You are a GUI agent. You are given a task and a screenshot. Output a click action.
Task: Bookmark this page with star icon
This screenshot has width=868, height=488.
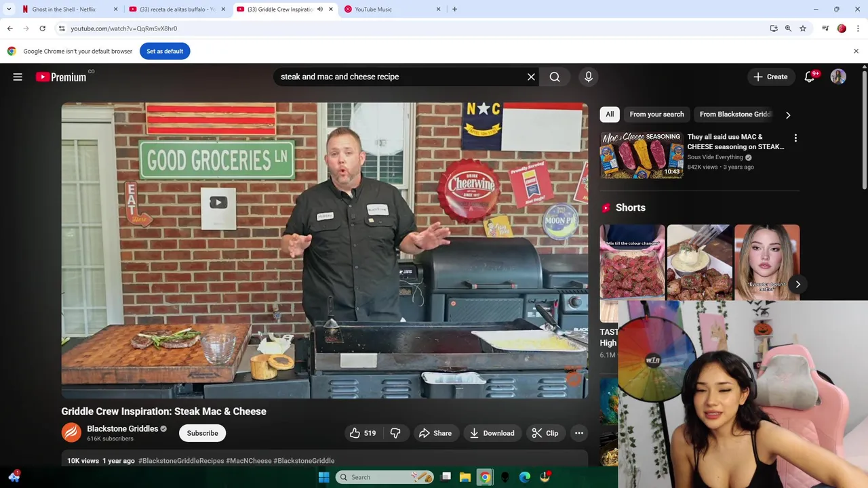803,28
